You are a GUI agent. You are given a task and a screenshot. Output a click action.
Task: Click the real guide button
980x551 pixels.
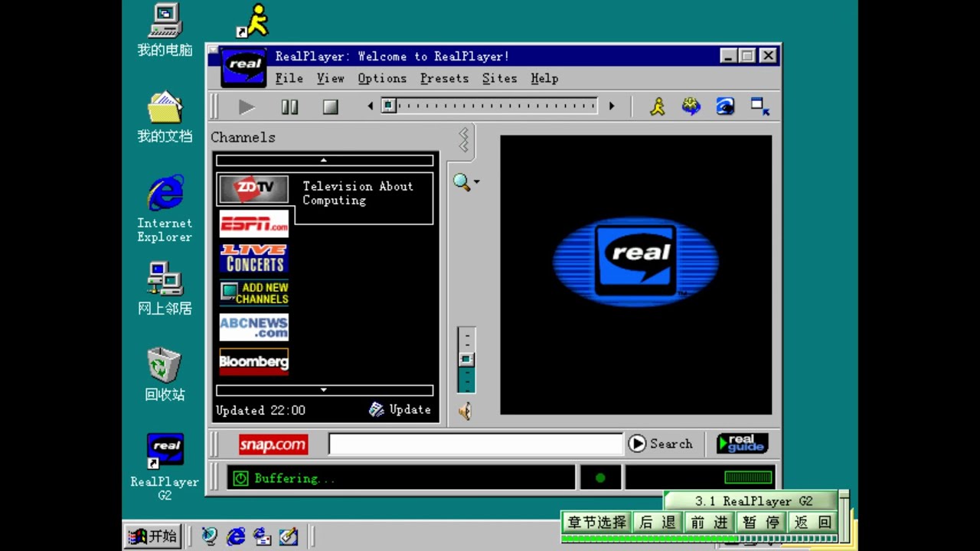click(x=742, y=444)
